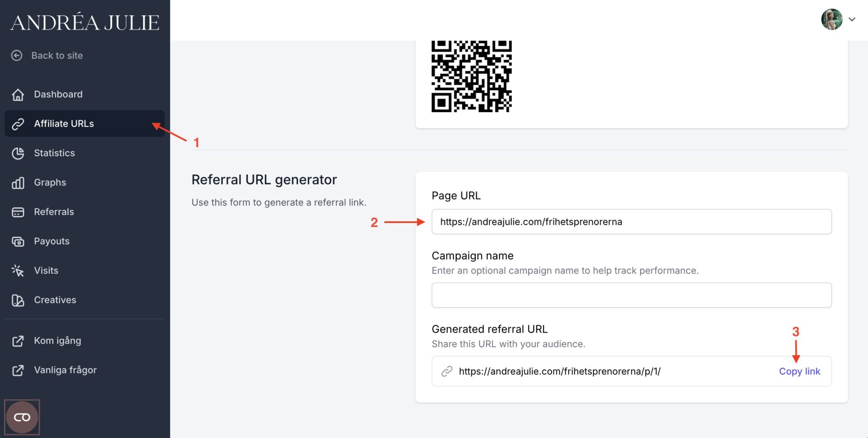Click the Graphs bar chart icon
The width and height of the screenshot is (868, 438).
click(18, 183)
